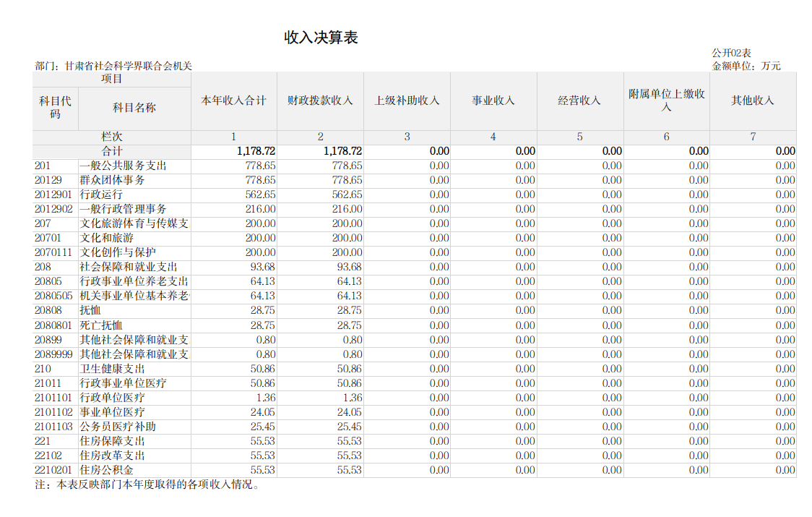The image size is (812, 517).
Task: Click the 收入决算表 title
Action: point(321,38)
